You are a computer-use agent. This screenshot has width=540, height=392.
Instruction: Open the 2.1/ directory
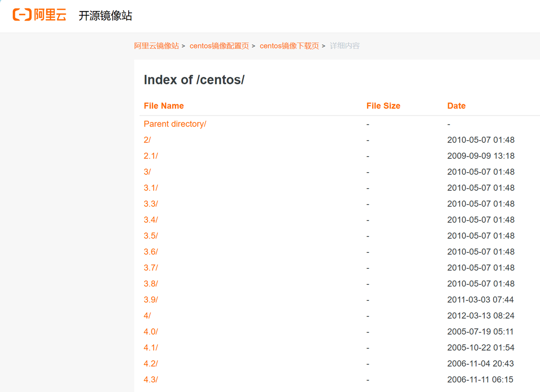151,156
